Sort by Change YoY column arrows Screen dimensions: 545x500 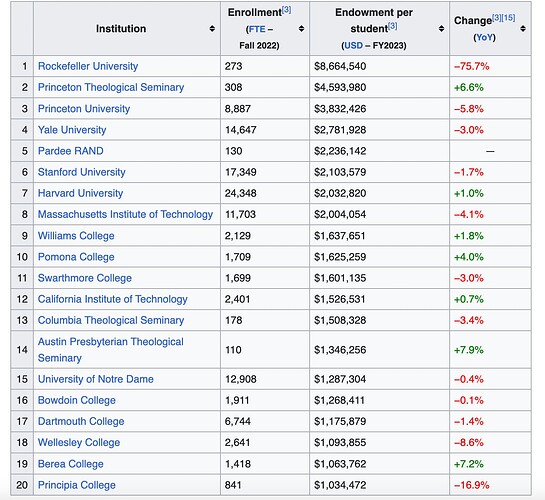click(523, 28)
